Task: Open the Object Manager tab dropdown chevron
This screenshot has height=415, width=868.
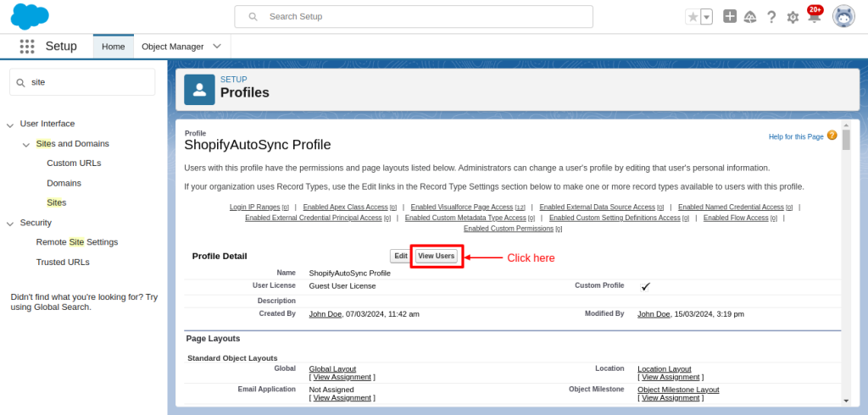Action: click(x=217, y=47)
